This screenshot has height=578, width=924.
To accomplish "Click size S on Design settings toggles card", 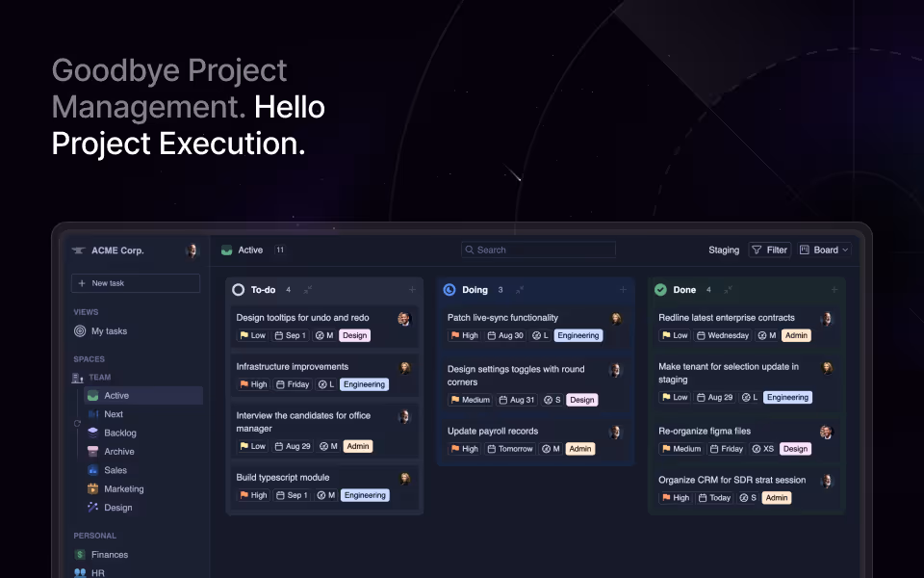I will pyautogui.click(x=552, y=400).
